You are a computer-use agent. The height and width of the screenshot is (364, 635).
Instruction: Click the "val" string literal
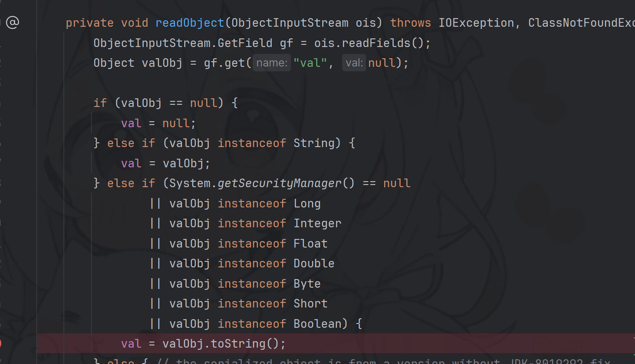click(x=310, y=63)
